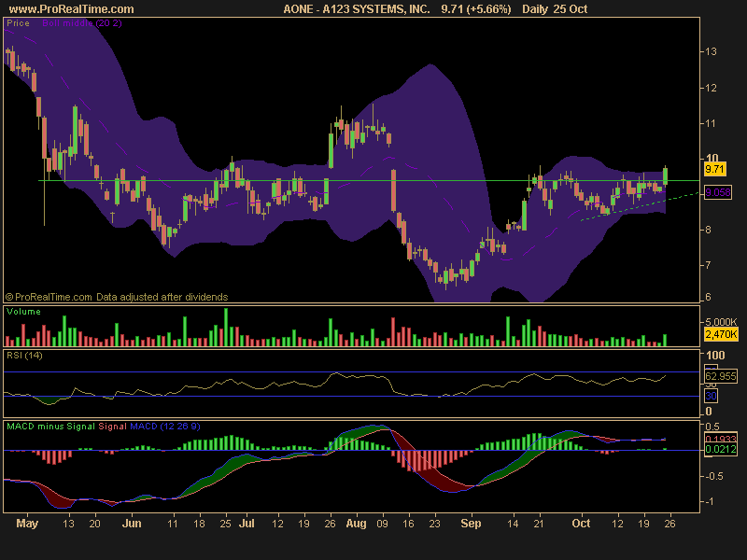Click the latest green candle at 9.71
Screen dimensions: 747x560
point(665,176)
